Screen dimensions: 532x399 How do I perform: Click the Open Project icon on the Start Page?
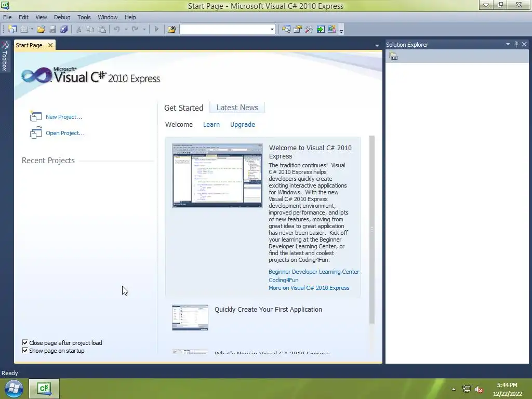click(36, 132)
